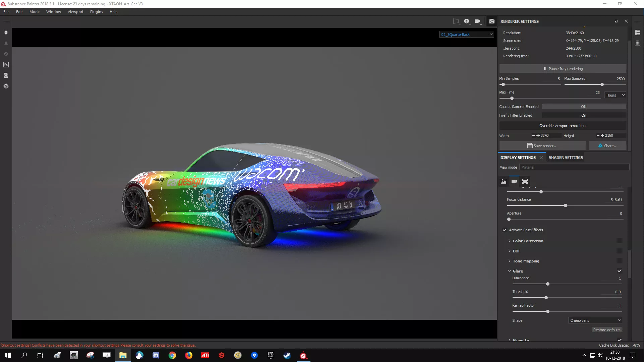Open the 02_3QuarterBack camera dropdown
Image resolution: width=644 pixels, height=362 pixels.
pyautogui.click(x=467, y=34)
